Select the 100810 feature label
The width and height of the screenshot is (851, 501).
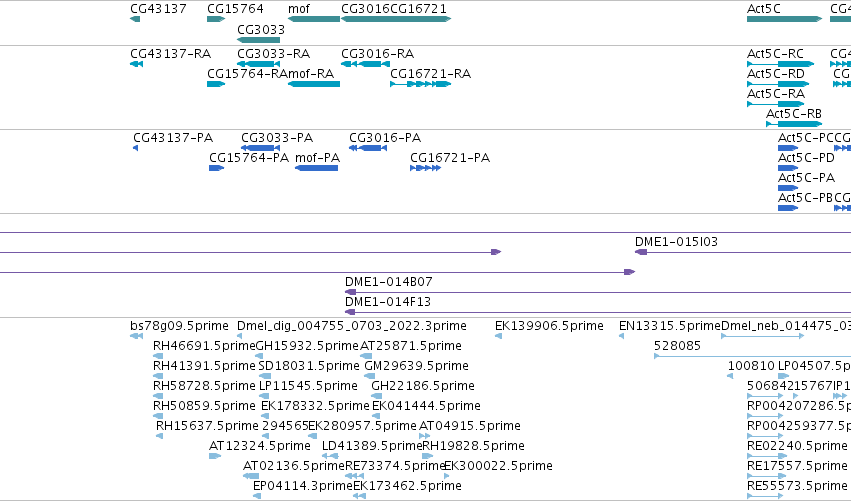[751, 366]
